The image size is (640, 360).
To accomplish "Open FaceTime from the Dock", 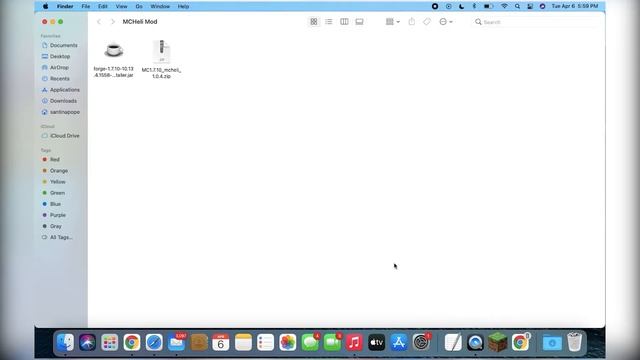I will (332, 342).
